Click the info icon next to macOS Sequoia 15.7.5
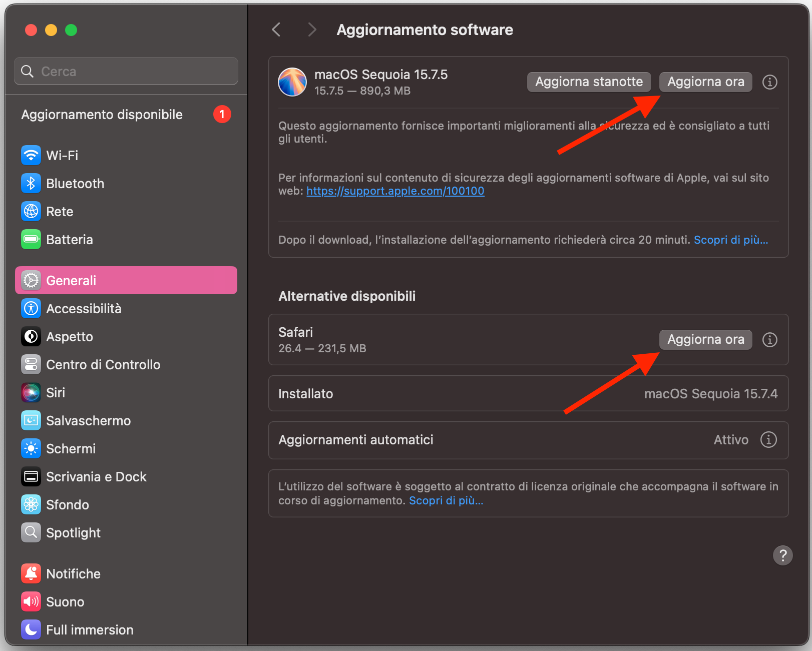This screenshot has width=812, height=651. click(769, 82)
